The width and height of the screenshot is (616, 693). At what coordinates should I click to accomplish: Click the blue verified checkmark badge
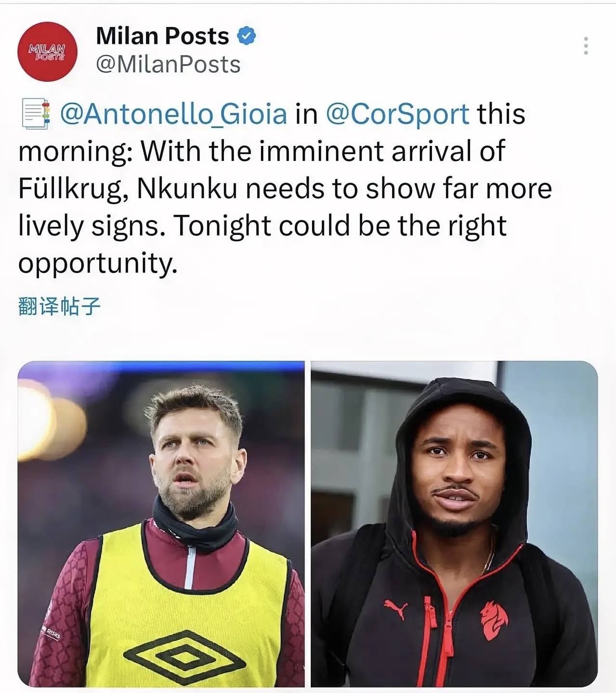[x=247, y=36]
